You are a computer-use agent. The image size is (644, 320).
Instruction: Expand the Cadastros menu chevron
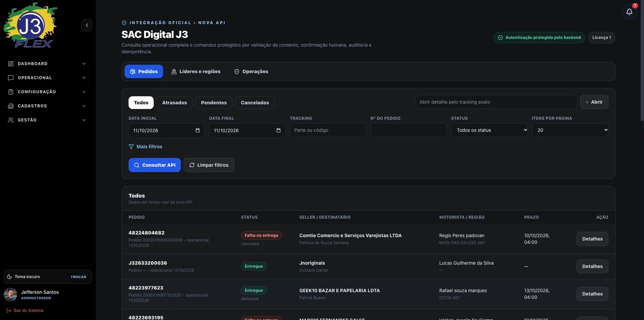pyautogui.click(x=84, y=106)
